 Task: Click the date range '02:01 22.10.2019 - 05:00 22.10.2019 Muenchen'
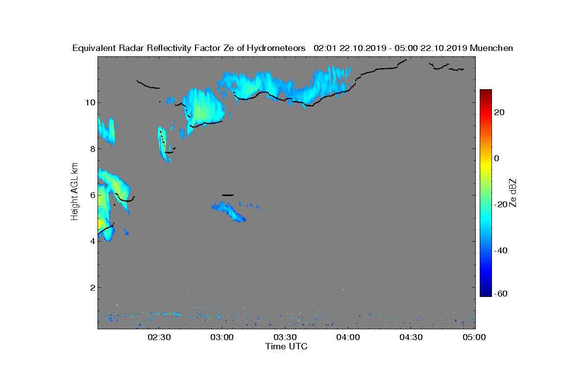413,48
